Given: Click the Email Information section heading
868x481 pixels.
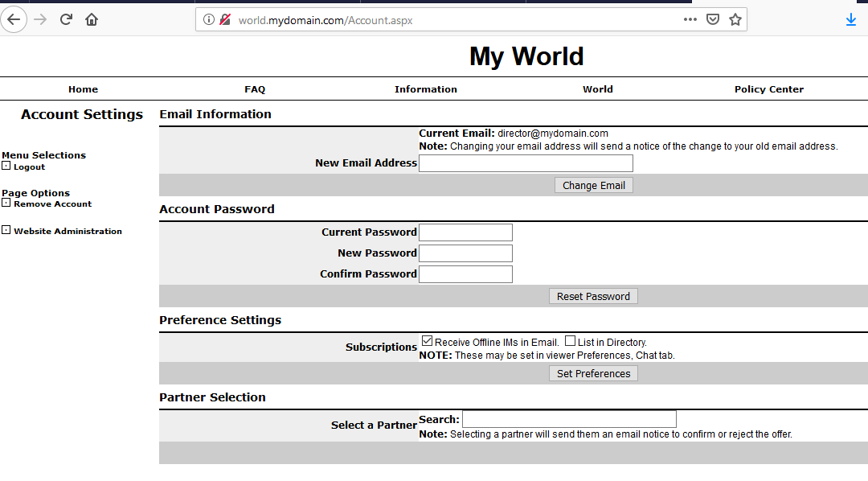Looking at the screenshot, I should [215, 114].
